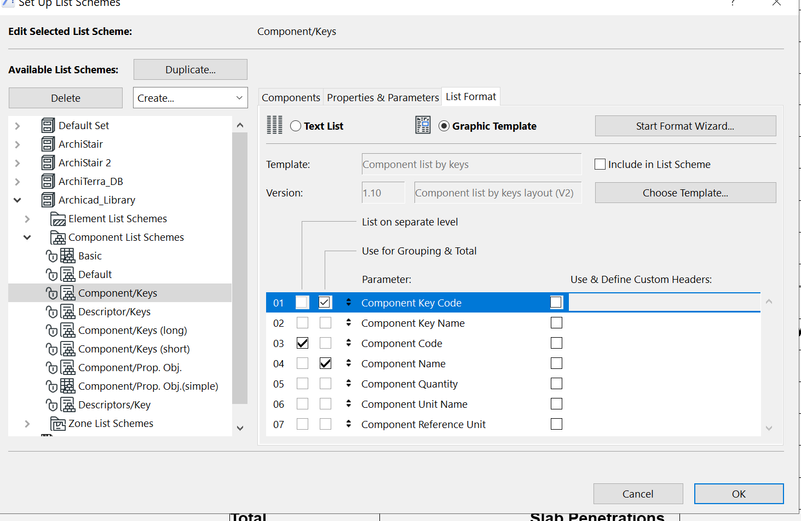Click the Text List format icon
This screenshot has width=801, height=521.
point(275,126)
